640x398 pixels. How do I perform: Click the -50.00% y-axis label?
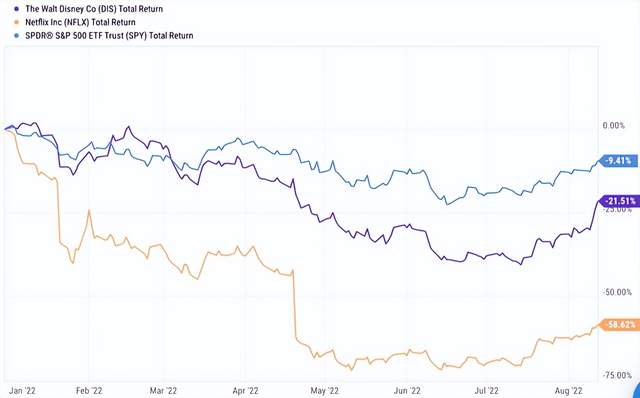(x=617, y=292)
